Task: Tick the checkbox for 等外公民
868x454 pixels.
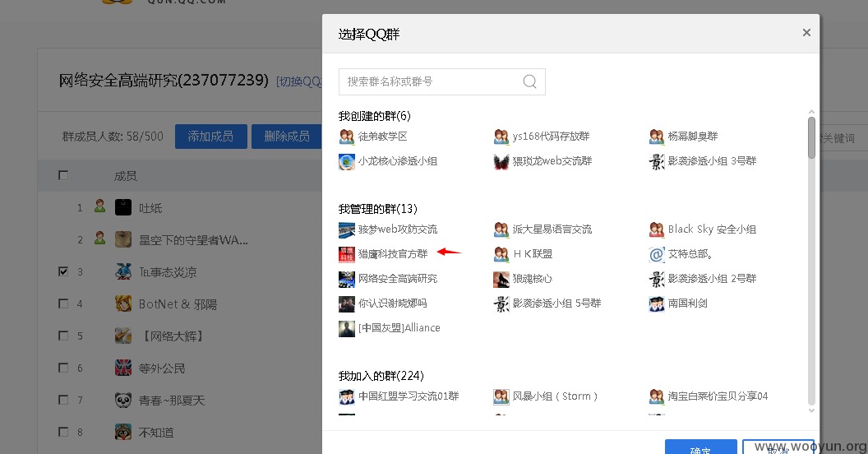Action: [63, 368]
